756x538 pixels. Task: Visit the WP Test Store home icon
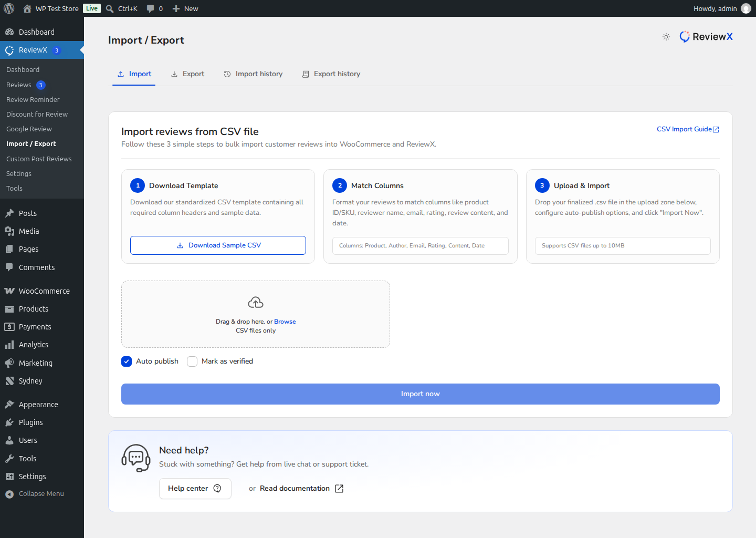click(x=27, y=8)
